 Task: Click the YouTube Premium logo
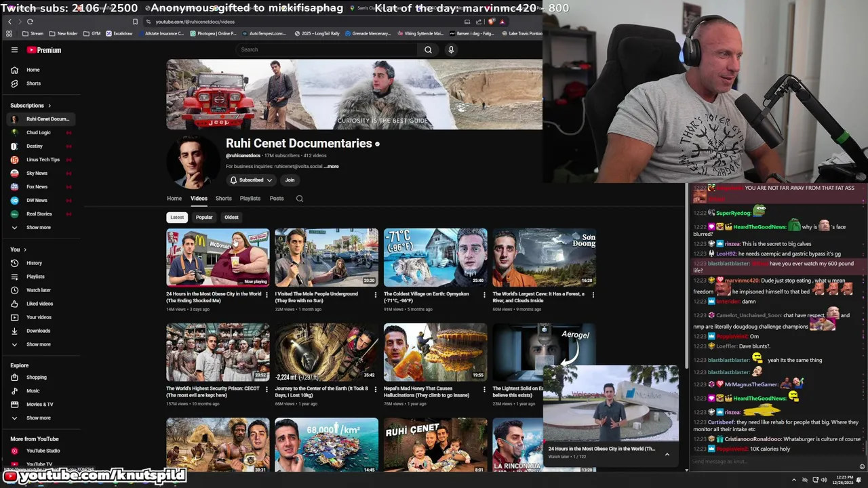[44, 49]
